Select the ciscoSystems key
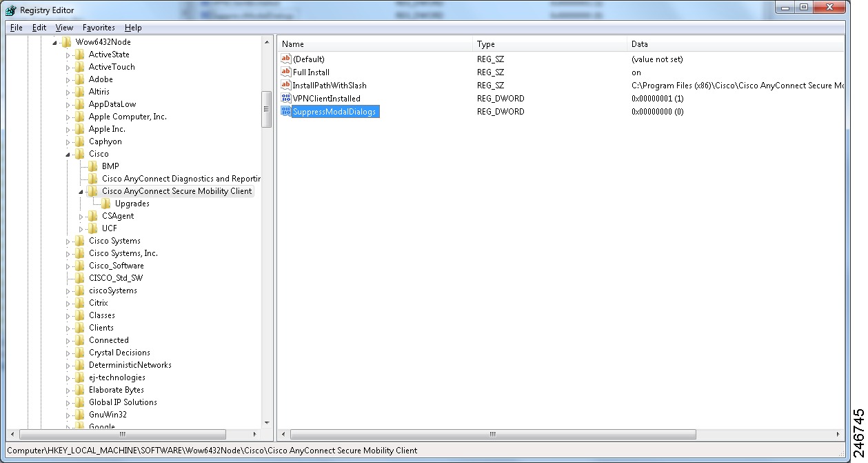Screen dimensions: 868x463 (x=112, y=290)
